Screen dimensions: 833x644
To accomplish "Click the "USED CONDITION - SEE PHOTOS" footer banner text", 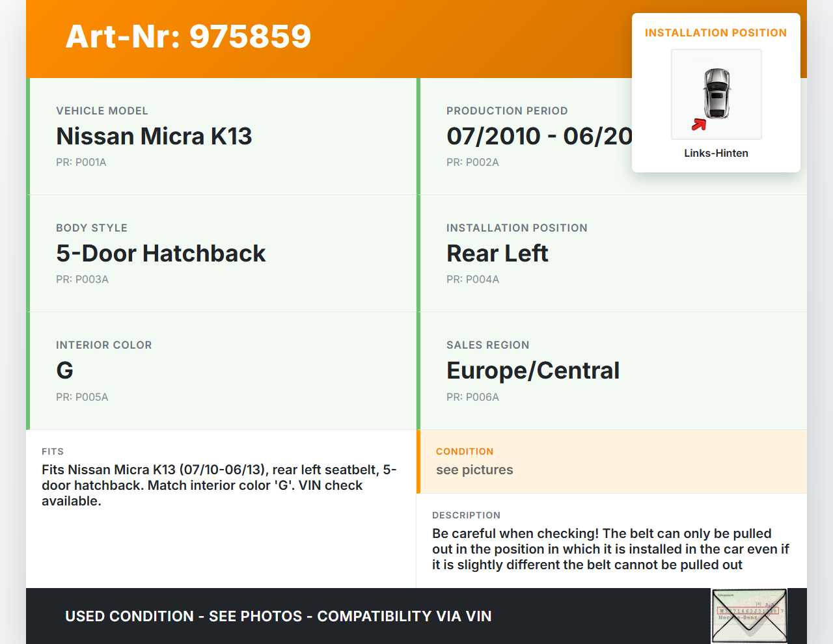I will click(279, 616).
